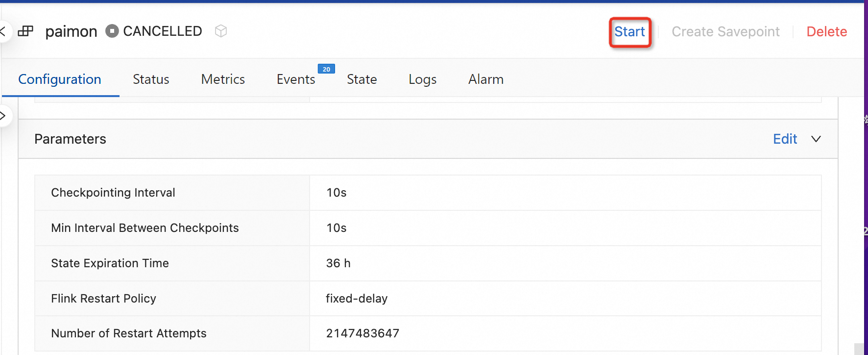Switch to the Status tab
Viewport: 868px width, 355px height.
151,79
